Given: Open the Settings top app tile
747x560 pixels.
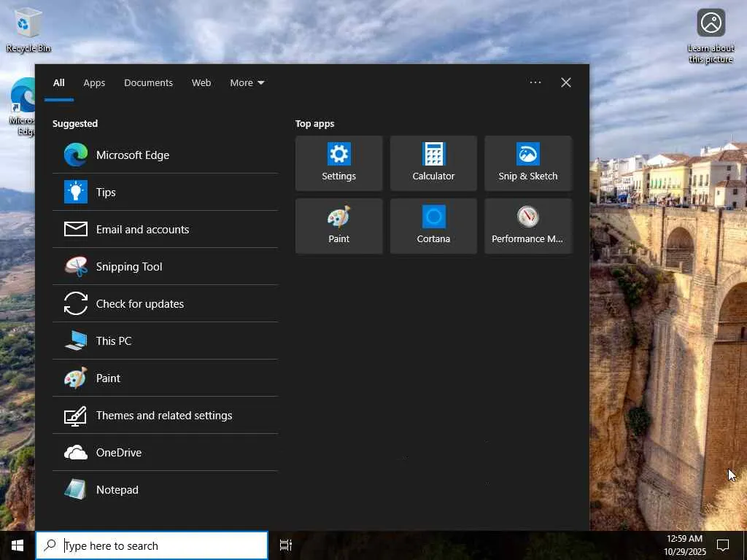Looking at the screenshot, I should 338,163.
